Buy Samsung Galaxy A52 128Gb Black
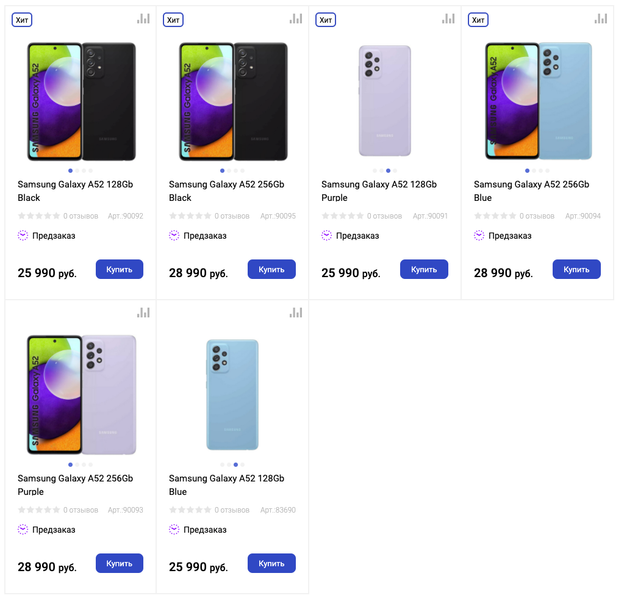This screenshot has height=600, width=624. [x=119, y=269]
